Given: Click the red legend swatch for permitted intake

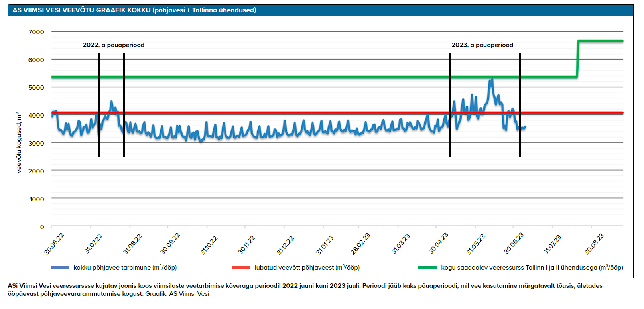Looking at the screenshot, I should click(241, 267).
